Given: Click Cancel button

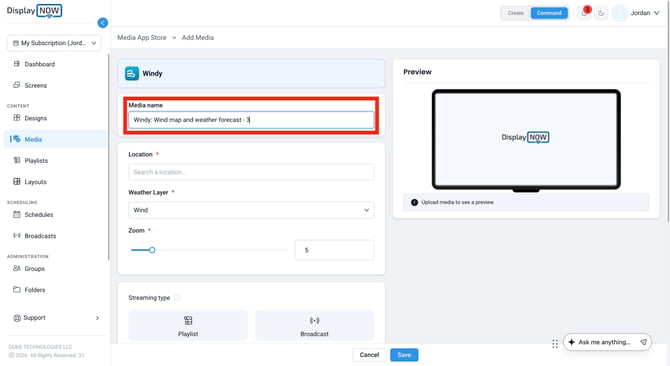Looking at the screenshot, I should pyautogui.click(x=369, y=355).
